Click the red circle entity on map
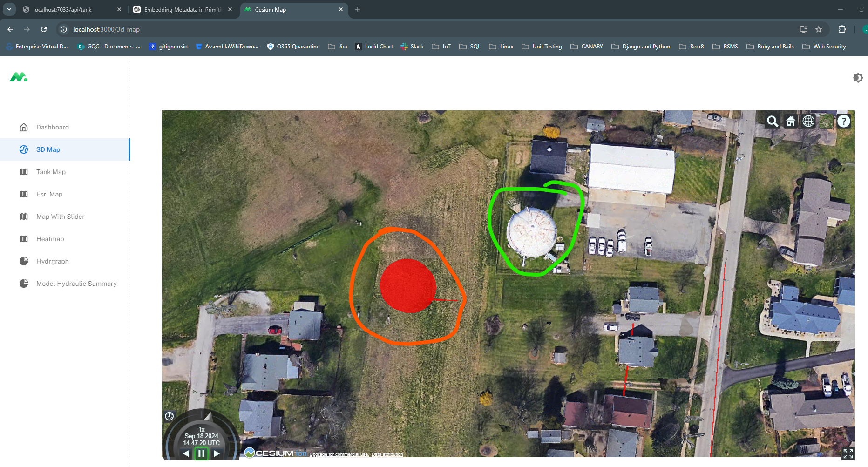 (x=407, y=285)
